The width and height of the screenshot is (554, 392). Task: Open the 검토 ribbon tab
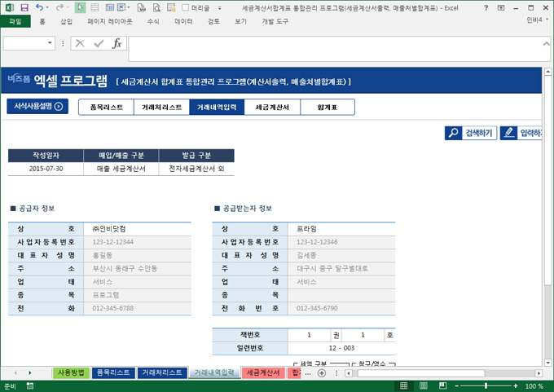click(213, 21)
